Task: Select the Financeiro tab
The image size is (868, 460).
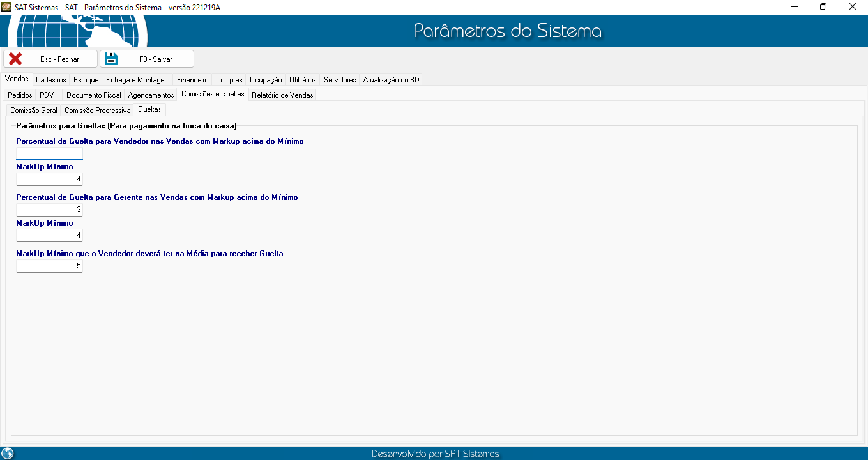Action: 192,80
